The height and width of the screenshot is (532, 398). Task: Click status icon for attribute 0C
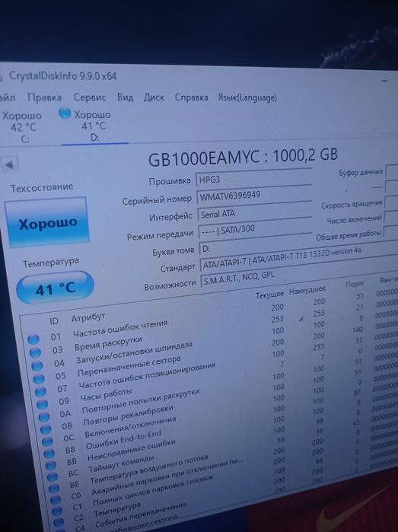(47, 441)
